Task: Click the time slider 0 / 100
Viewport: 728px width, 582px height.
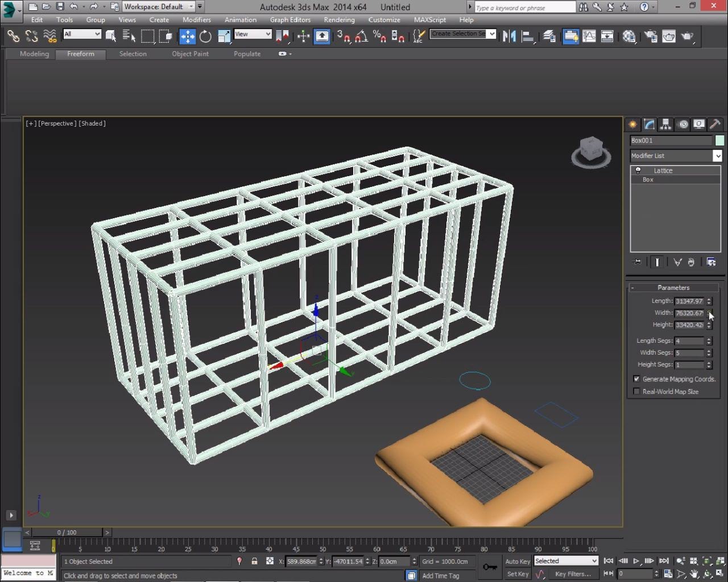Action: click(67, 533)
